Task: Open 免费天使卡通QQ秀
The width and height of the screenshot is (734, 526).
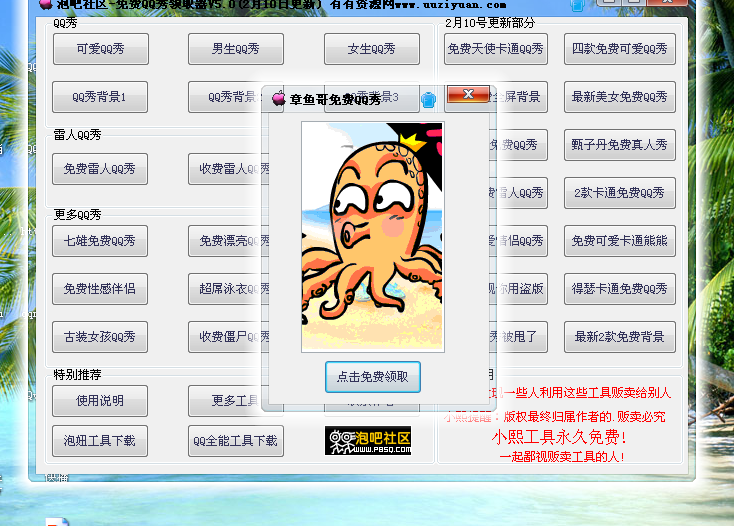Action: click(x=496, y=49)
